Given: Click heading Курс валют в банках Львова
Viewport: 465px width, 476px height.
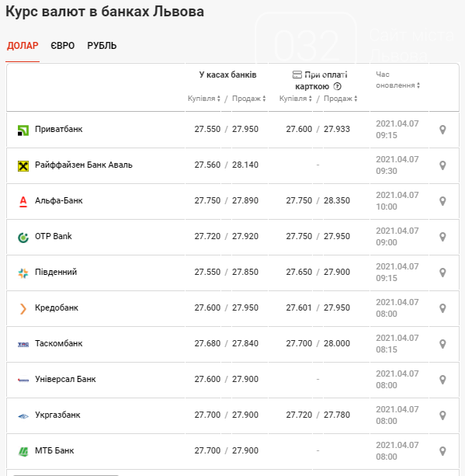Looking at the screenshot, I should (x=105, y=12).
